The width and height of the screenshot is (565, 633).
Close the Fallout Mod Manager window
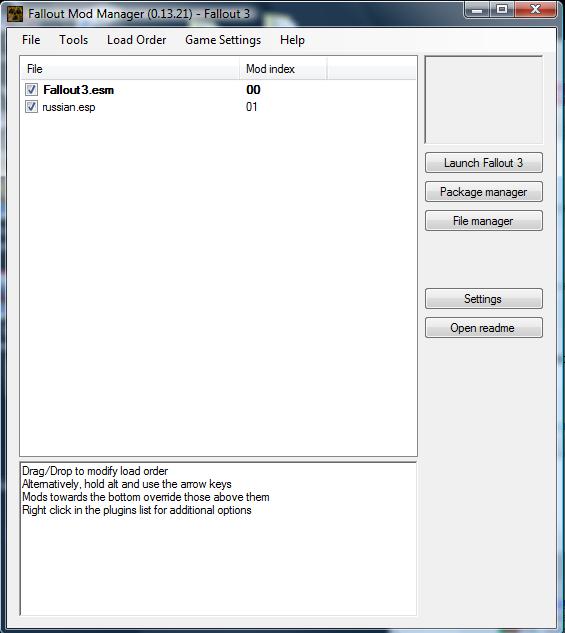point(535,10)
